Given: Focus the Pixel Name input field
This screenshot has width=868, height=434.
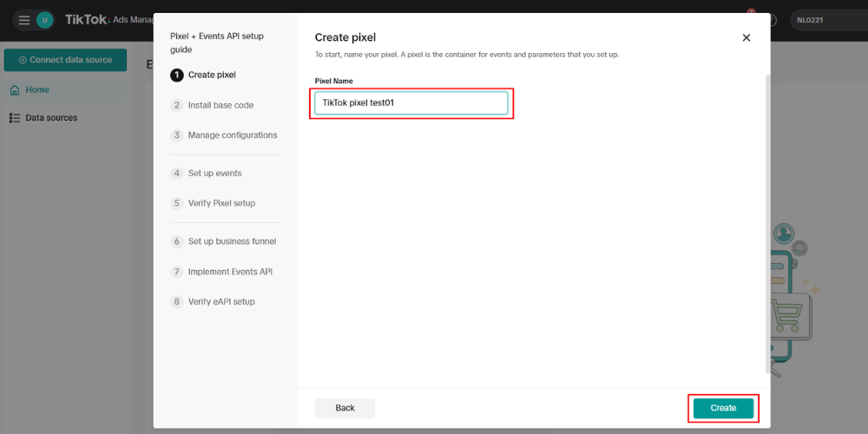Looking at the screenshot, I should [x=411, y=103].
